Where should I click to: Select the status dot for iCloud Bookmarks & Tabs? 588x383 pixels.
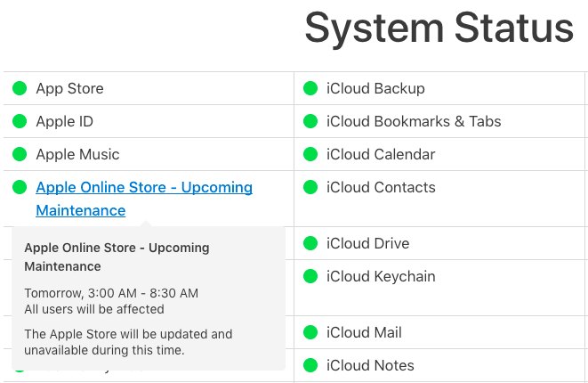click(310, 121)
